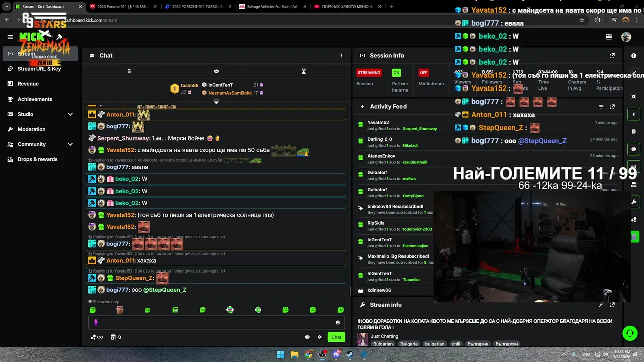Open owllwo link in the Activity Feed
The width and height of the screenshot is (644, 362).
[x=409, y=179]
